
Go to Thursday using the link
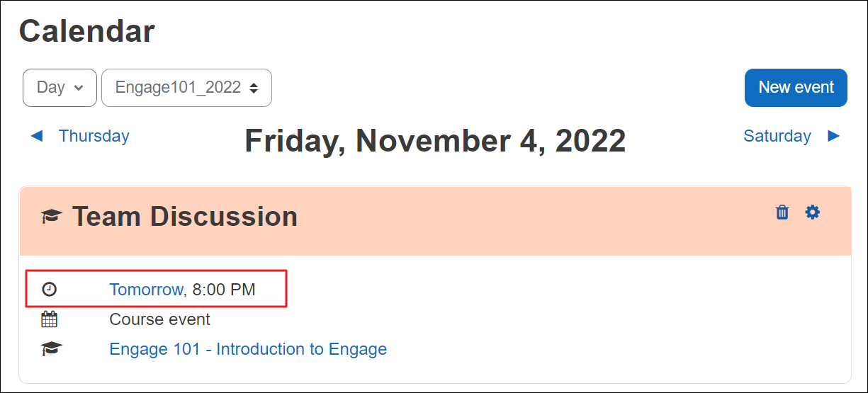point(94,136)
